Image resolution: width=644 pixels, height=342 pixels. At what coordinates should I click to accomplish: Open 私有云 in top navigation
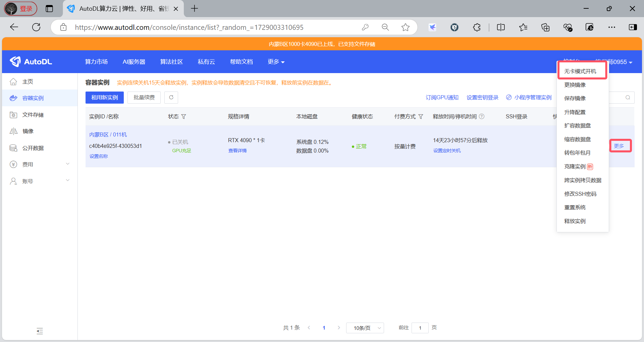[x=206, y=62]
